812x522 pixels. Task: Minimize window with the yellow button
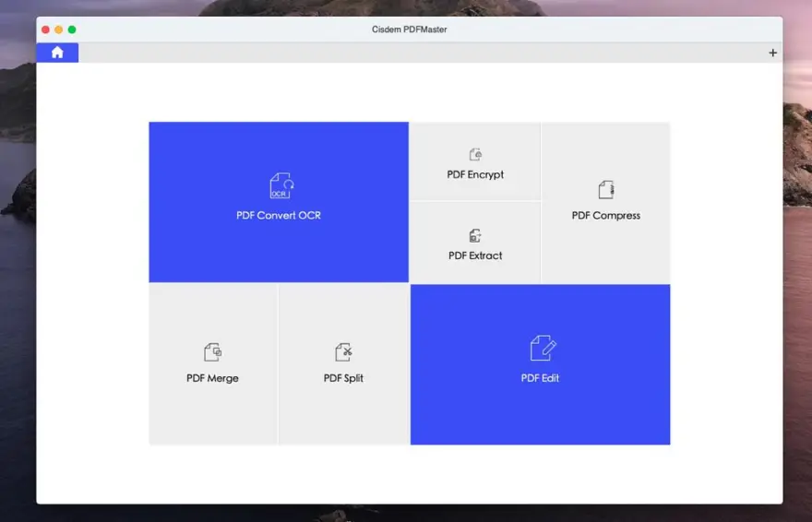pos(58,30)
